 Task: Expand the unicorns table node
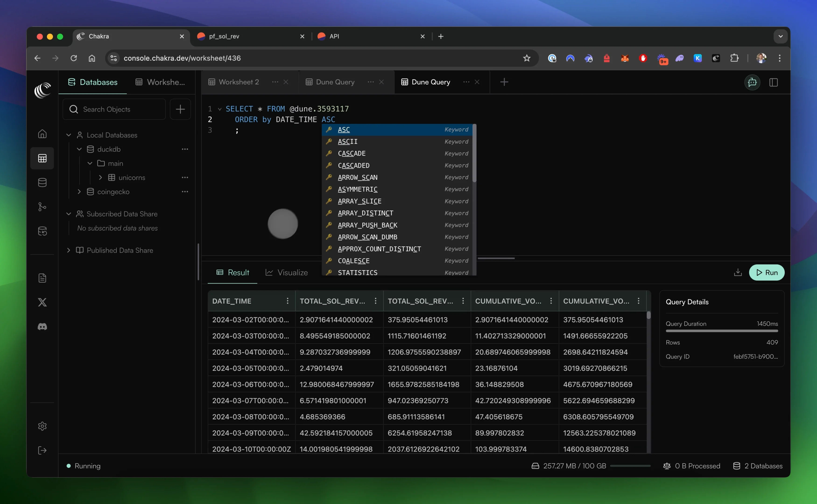[x=100, y=178]
